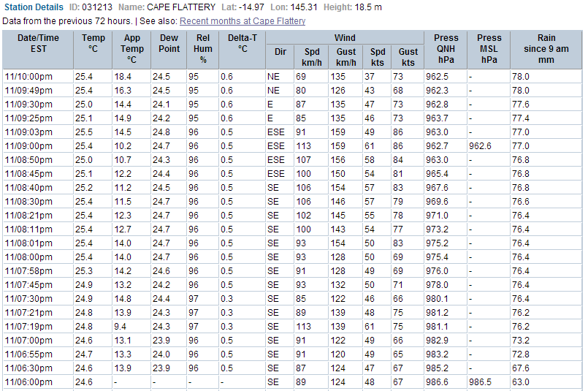
Task: Click the 986.5 MSL pressure value
Action: coord(480,381)
